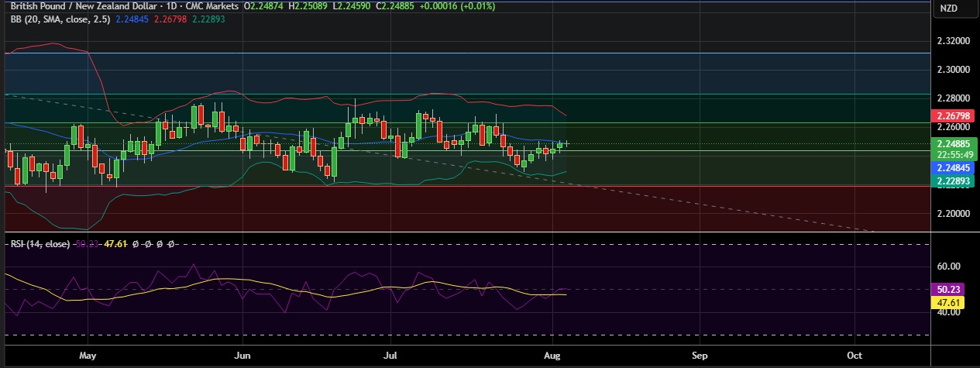Open the NZD currency selector
The image size is (980, 368).
coord(949,9)
